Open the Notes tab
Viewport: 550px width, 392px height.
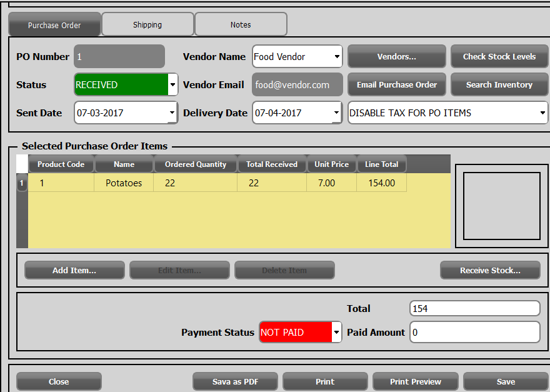pos(241,25)
